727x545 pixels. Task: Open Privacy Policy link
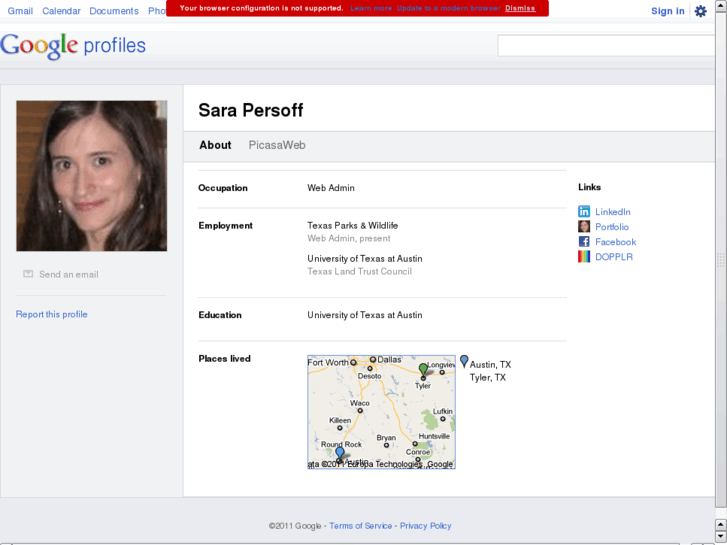coord(425,526)
